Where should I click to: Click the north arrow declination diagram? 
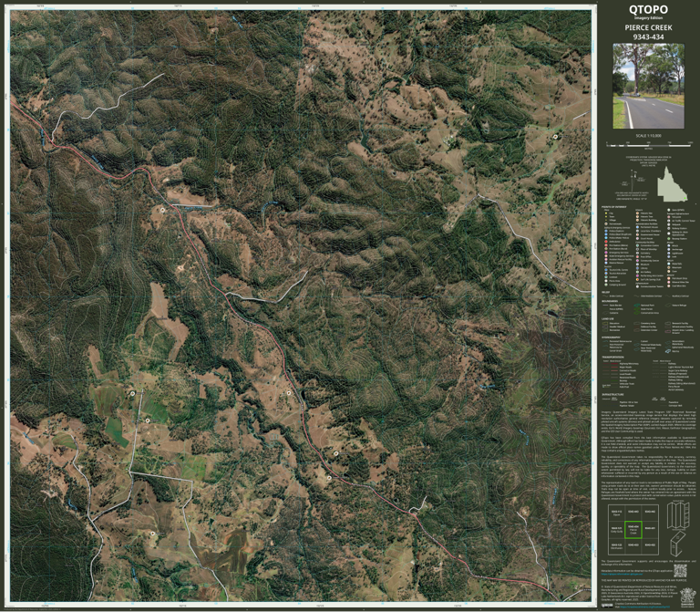click(633, 181)
